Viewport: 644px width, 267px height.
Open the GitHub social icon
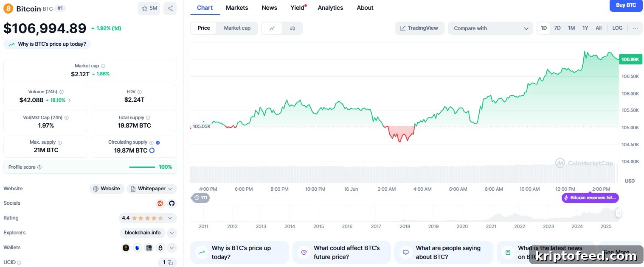pyautogui.click(x=172, y=203)
